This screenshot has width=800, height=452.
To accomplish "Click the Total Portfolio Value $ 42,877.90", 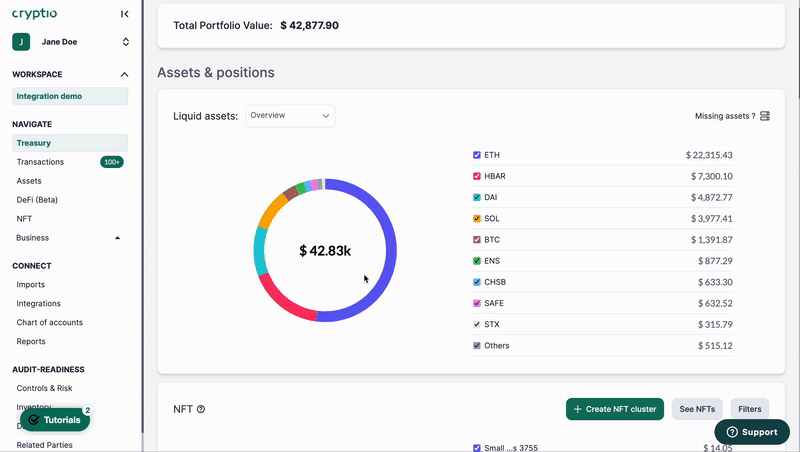I will pos(309,26).
